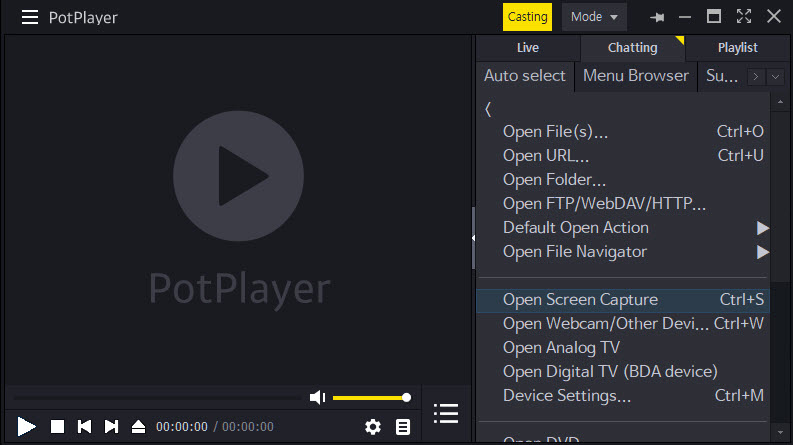This screenshot has width=793, height=445.
Task: Click the current time 00:00:00 display
Action: pyautogui.click(x=182, y=427)
